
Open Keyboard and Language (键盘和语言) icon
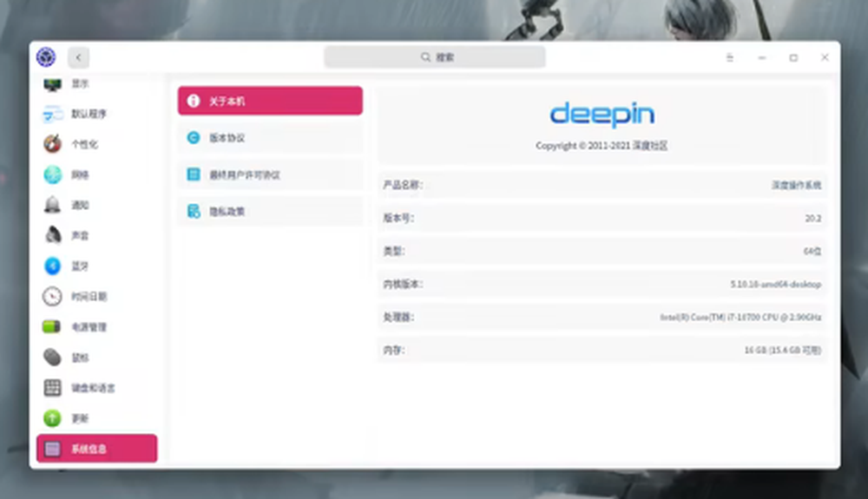tap(53, 388)
